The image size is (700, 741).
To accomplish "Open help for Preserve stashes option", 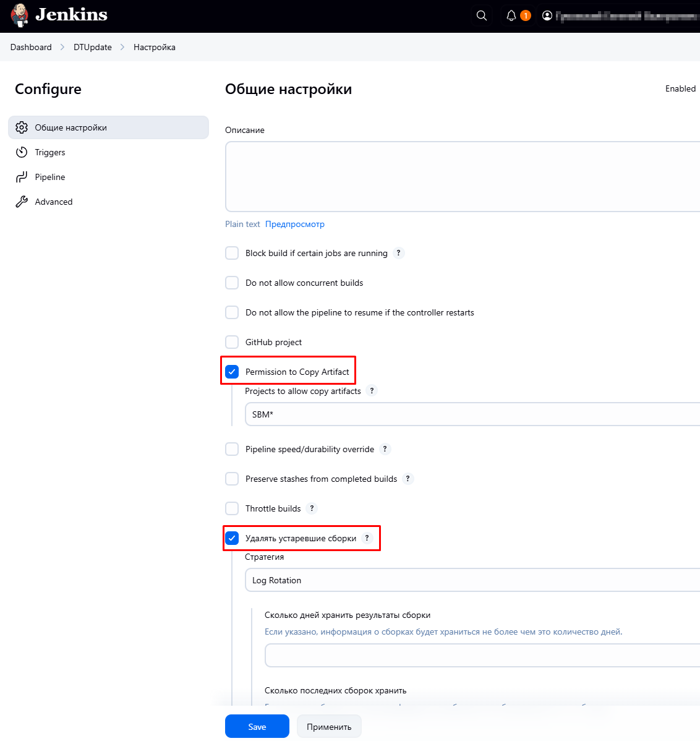I will pyautogui.click(x=408, y=479).
